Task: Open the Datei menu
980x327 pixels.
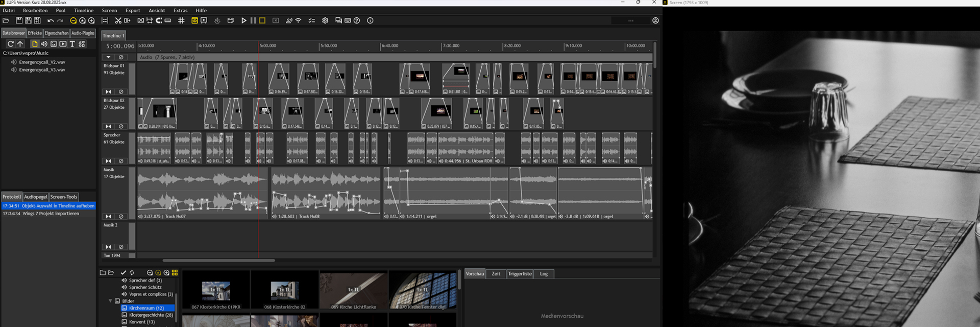Action: pyautogui.click(x=9, y=10)
